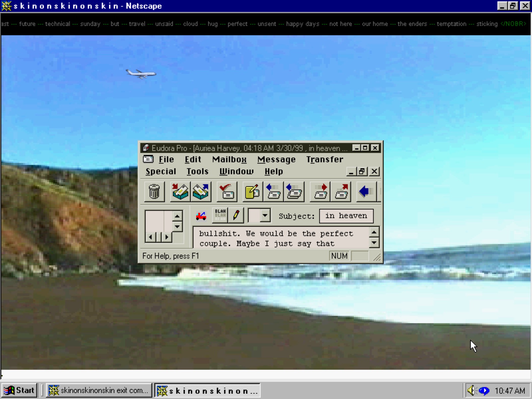This screenshot has height=399, width=532.
Task: Compose a New Message with notepad icon
Action: tap(253, 192)
